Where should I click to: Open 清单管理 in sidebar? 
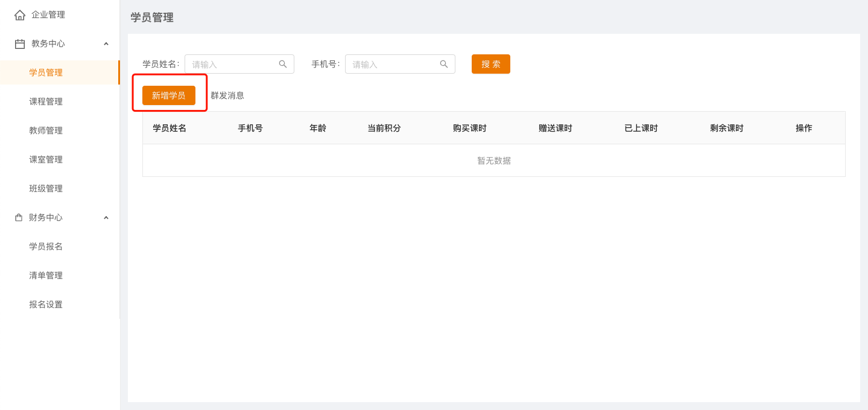click(46, 275)
